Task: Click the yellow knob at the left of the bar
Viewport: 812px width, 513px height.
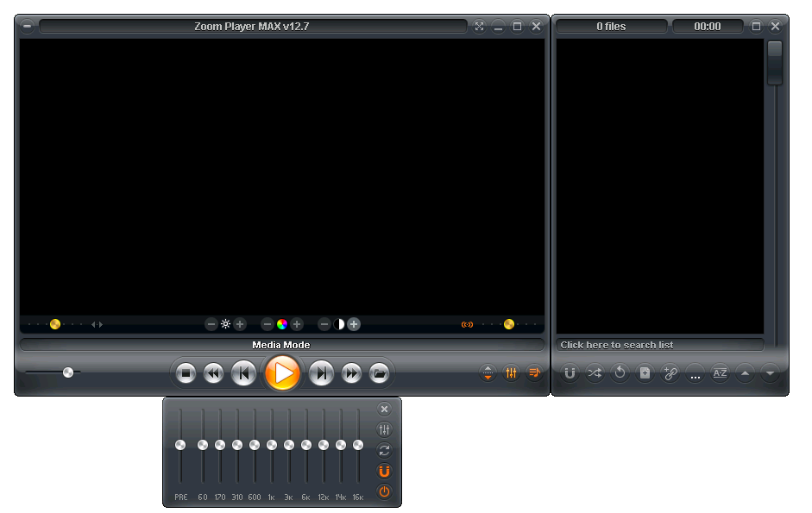Action: coord(55,324)
